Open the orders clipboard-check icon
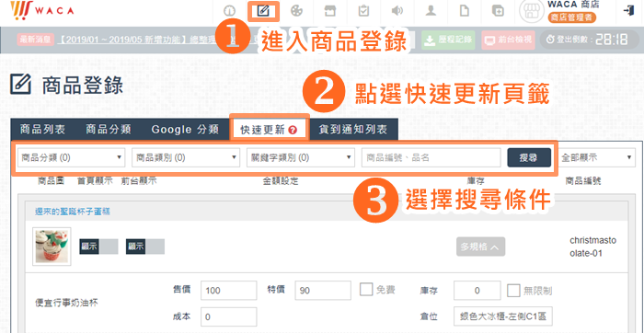 tap(363, 11)
